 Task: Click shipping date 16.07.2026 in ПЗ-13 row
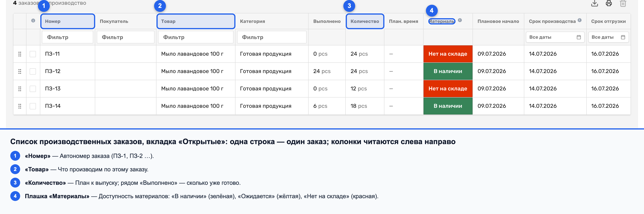coord(605,89)
